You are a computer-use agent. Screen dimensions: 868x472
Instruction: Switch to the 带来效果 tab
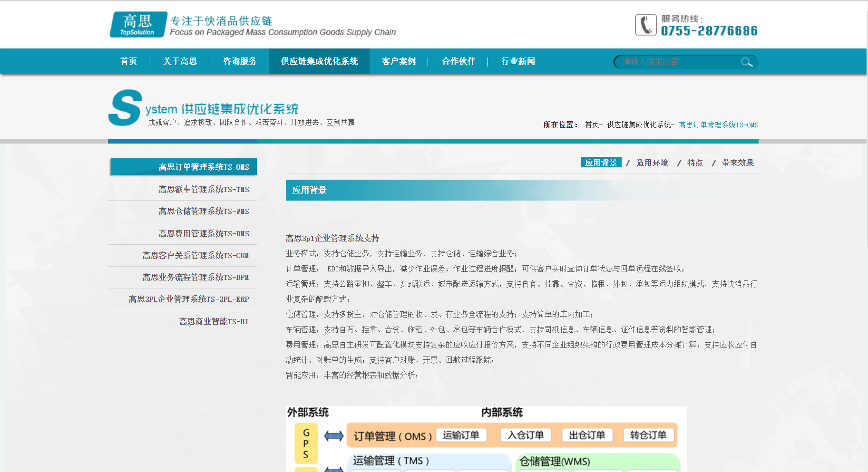[x=738, y=163]
